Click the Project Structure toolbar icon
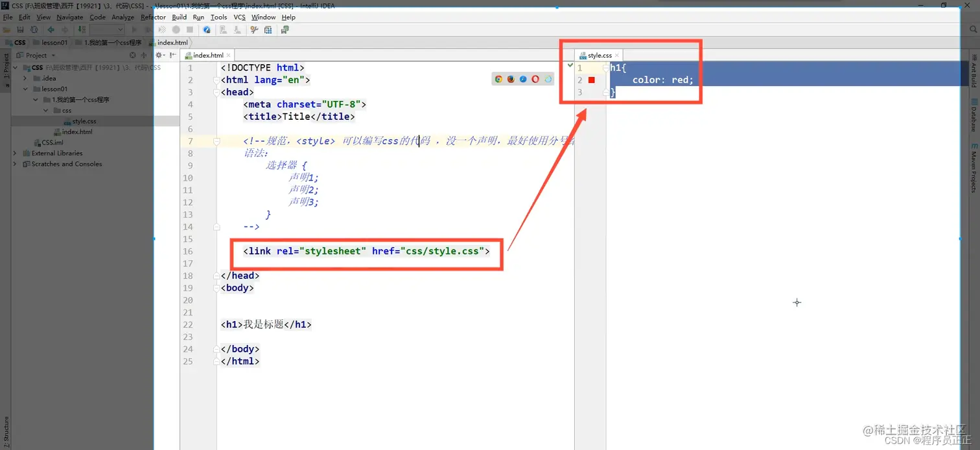The image size is (980, 450). (x=268, y=30)
